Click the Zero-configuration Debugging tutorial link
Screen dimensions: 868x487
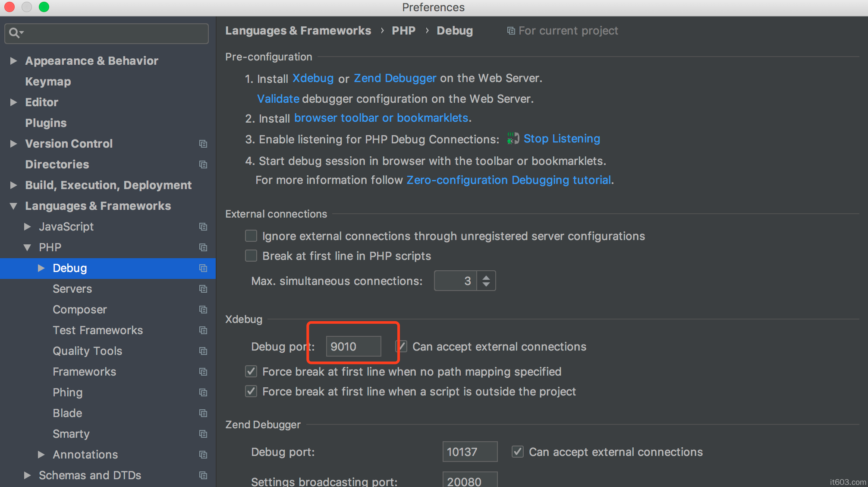(509, 180)
